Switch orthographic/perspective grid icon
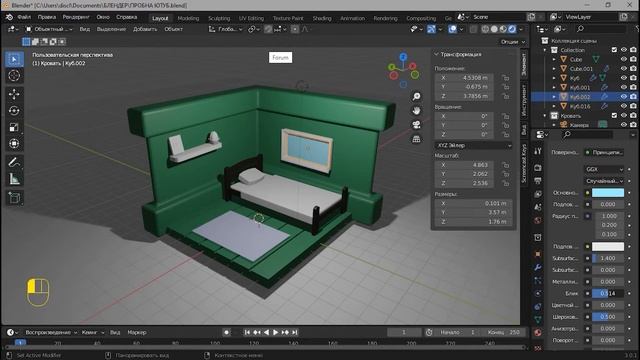 tap(416, 139)
